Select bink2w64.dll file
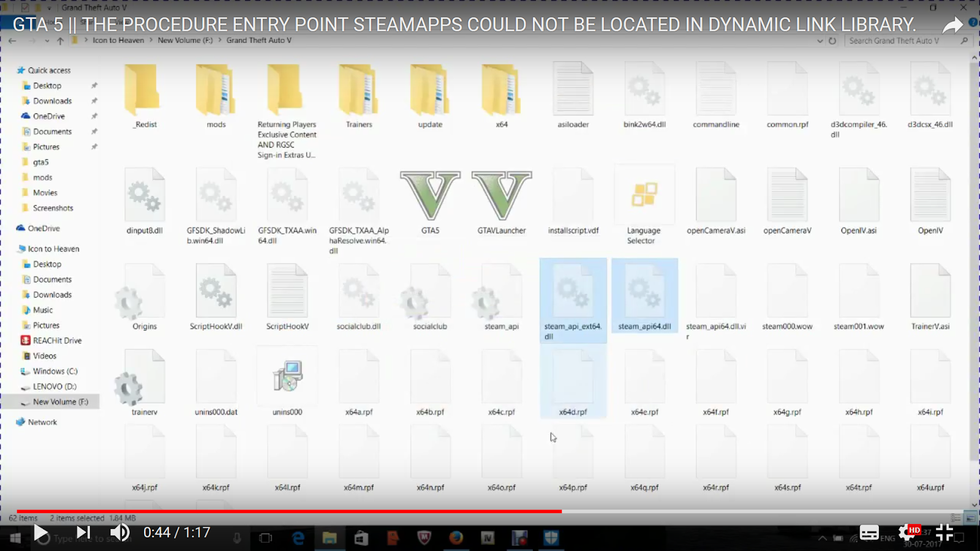The height and width of the screenshot is (551, 980). 644,95
